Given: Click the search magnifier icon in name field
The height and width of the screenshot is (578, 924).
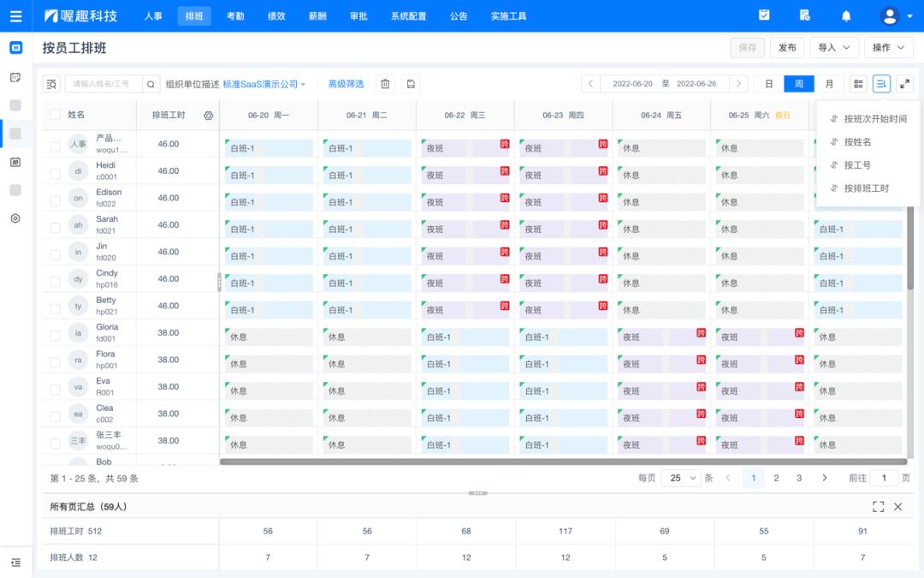Looking at the screenshot, I should click(151, 84).
